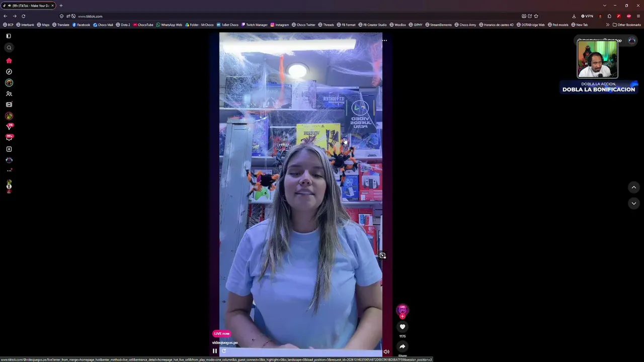Open the browser extensions puzzle icon
The image size is (644, 362).
[609, 16]
